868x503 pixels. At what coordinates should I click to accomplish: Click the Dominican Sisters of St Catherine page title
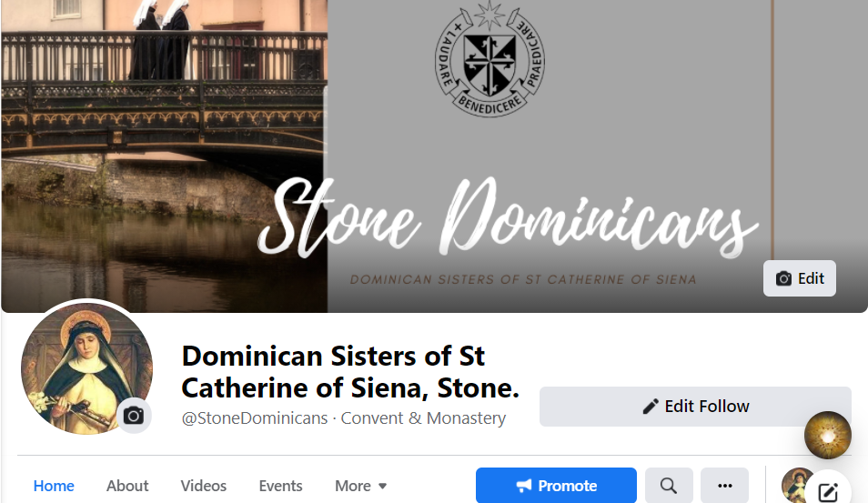pos(350,371)
